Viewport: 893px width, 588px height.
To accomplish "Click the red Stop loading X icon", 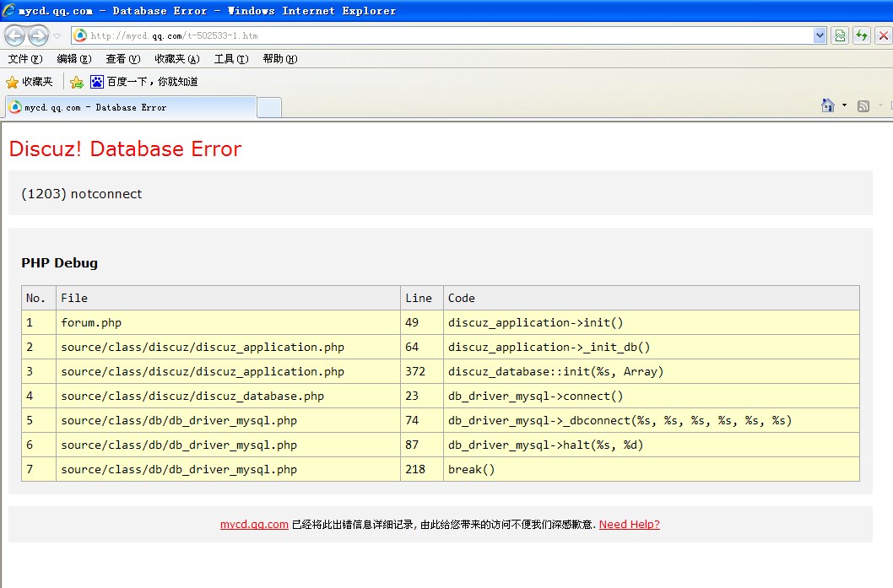I will tap(884, 35).
